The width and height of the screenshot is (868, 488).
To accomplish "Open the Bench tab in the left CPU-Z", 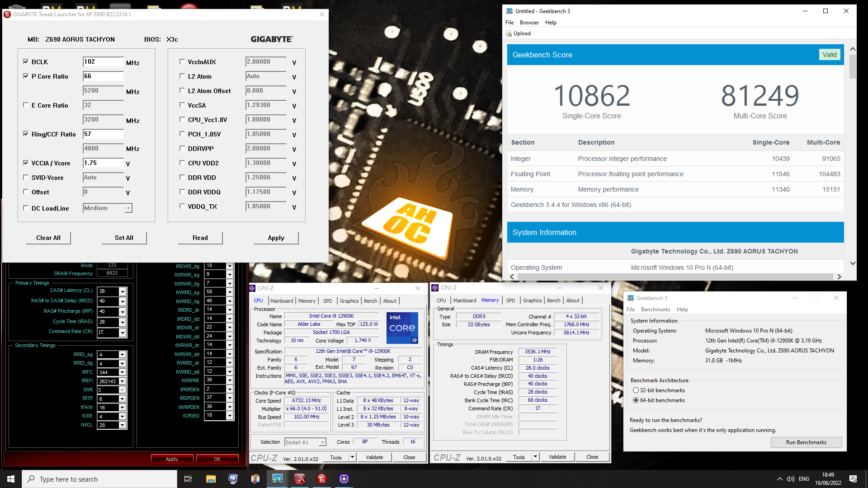I will coord(370,301).
